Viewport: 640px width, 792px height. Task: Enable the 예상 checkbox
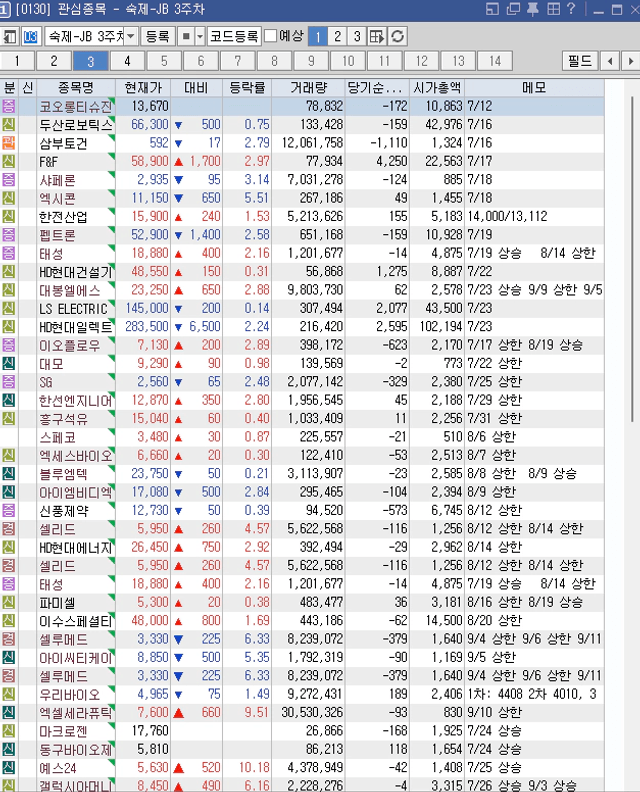pos(271,36)
